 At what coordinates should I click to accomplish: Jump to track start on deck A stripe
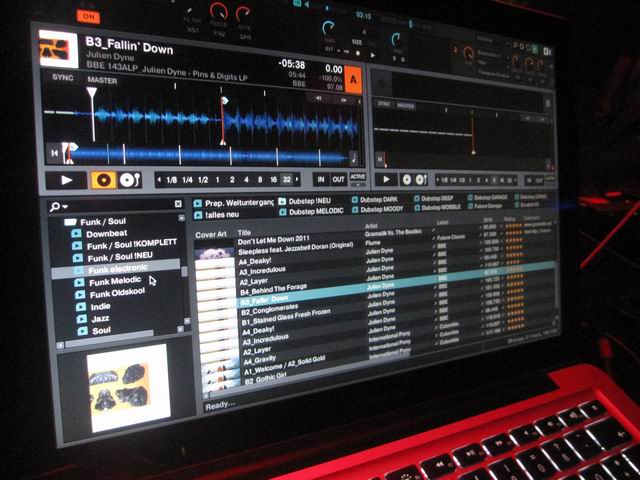(x=54, y=153)
